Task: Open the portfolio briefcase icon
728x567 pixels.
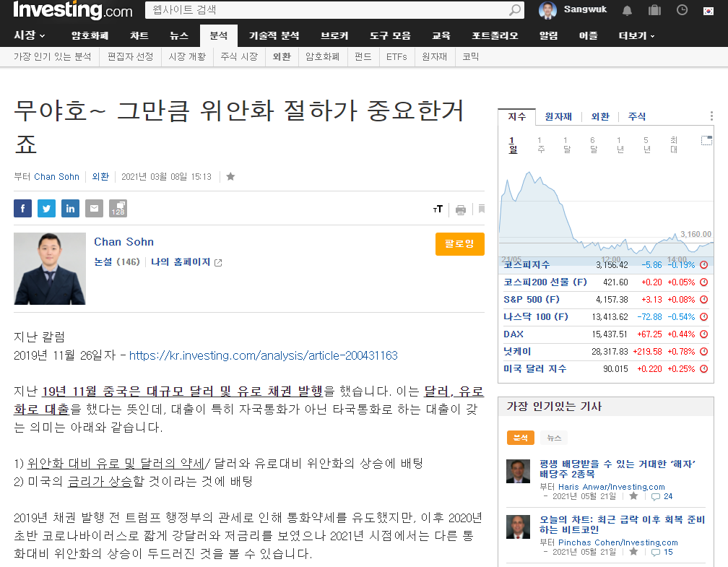Action: tap(654, 11)
